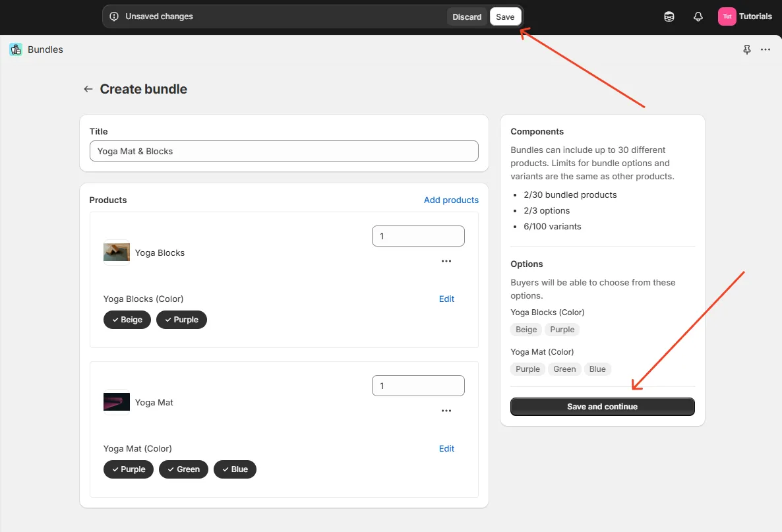Click the back arrow beside Create bundle
782x532 pixels.
tap(88, 89)
